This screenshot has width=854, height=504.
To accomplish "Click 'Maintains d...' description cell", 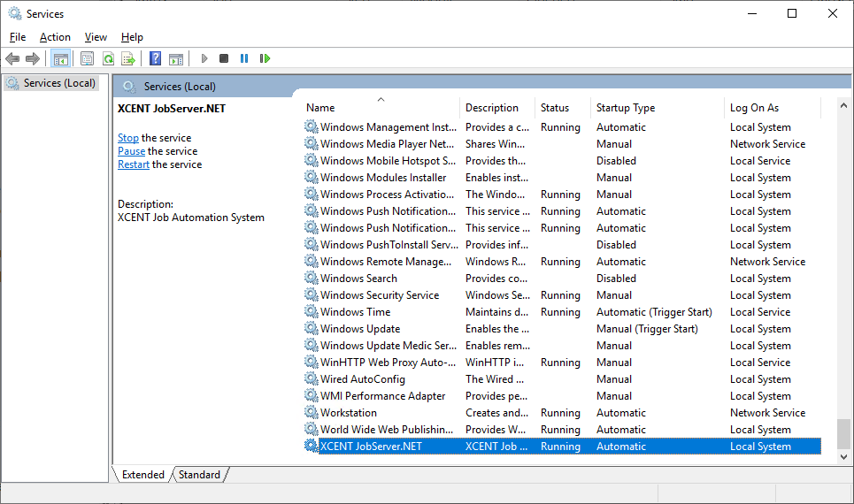I will (x=496, y=311).
